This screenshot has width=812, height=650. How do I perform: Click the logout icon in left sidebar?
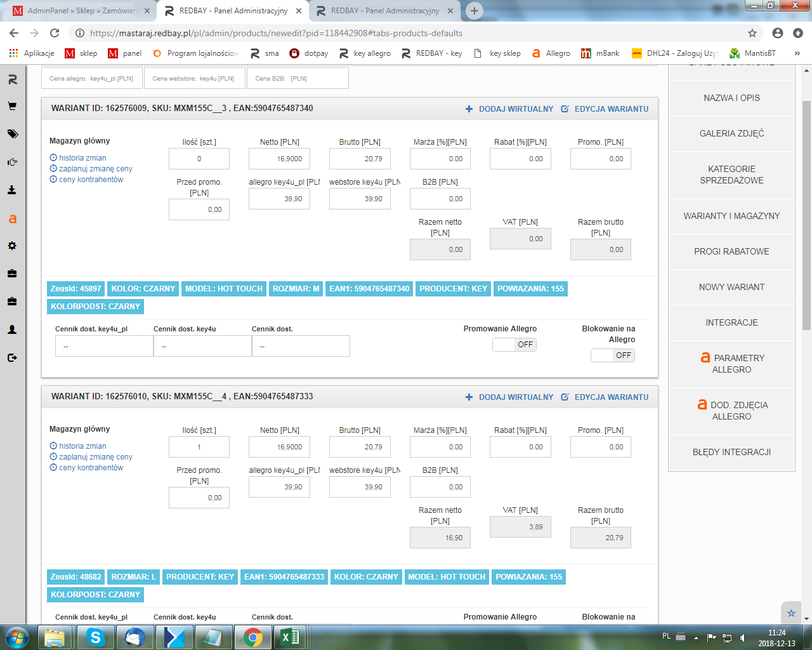point(12,357)
